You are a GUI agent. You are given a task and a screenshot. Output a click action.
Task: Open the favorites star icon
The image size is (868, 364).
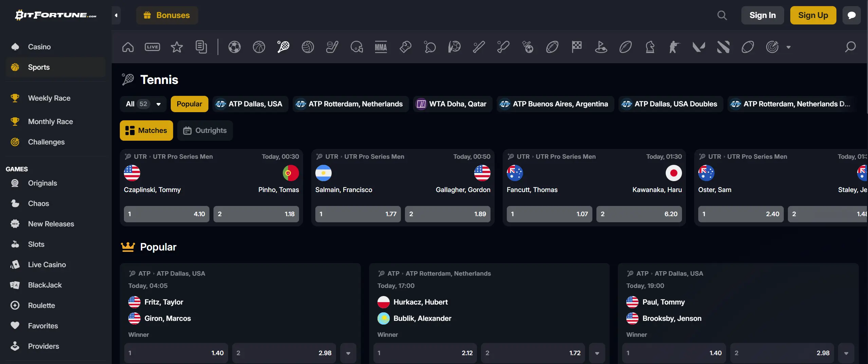tap(177, 47)
